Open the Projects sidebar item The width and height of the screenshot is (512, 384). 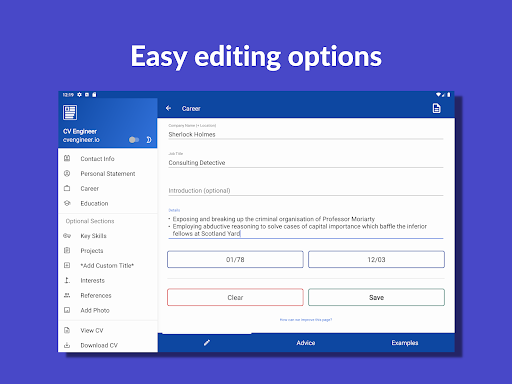(108, 251)
